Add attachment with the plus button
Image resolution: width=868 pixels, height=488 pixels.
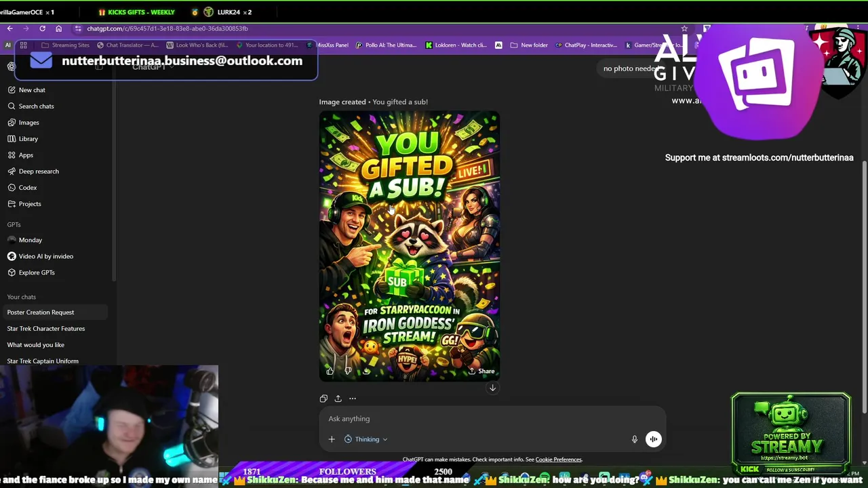[x=332, y=439]
